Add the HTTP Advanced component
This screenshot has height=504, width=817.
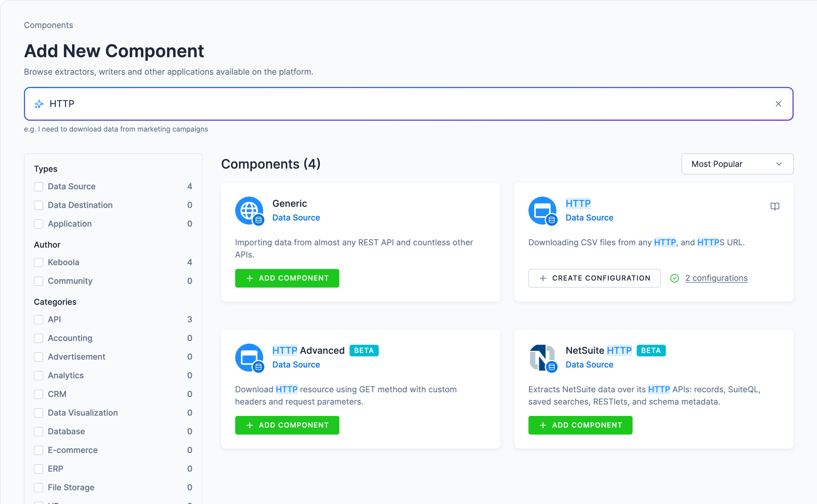(x=287, y=425)
